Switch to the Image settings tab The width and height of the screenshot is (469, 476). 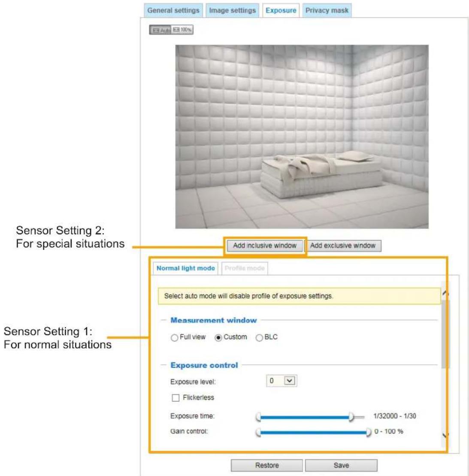tap(232, 11)
